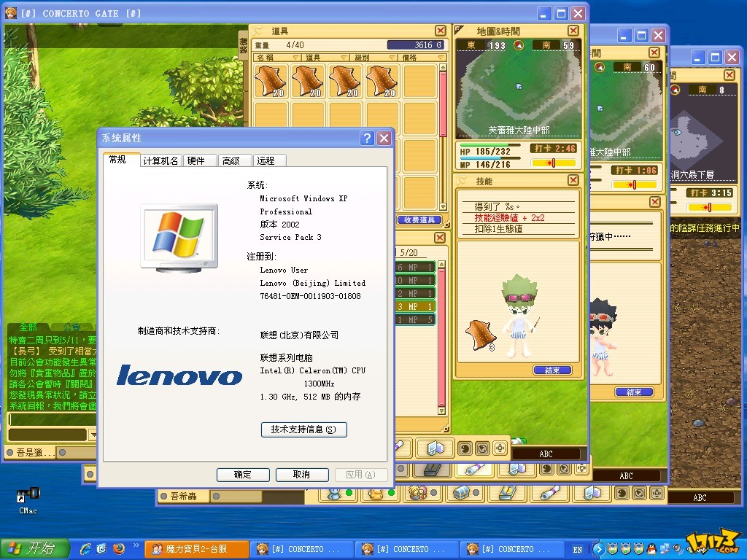Toggle the gray dot beside the treasure chest icon

(x=476, y=493)
